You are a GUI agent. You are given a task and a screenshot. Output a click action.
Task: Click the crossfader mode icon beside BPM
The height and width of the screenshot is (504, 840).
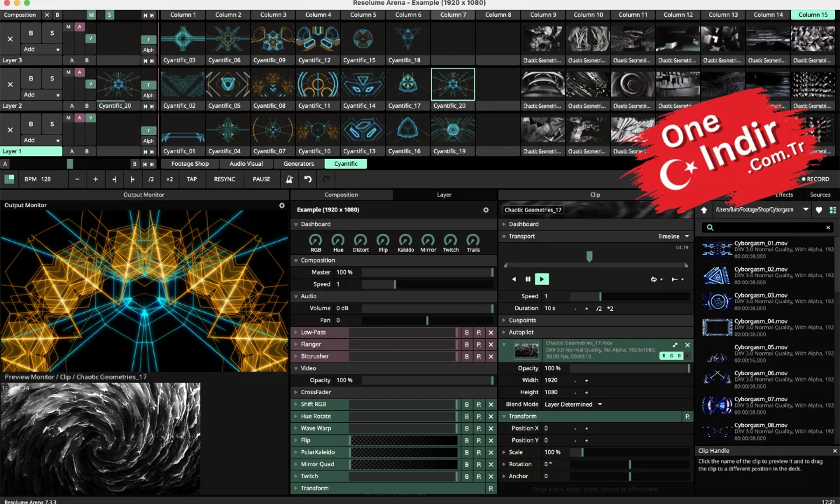point(10,179)
